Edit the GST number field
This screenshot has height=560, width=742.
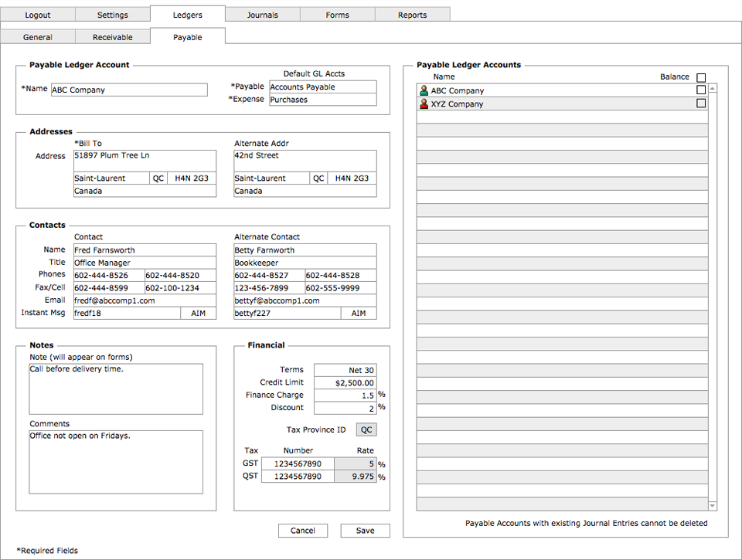(x=298, y=464)
